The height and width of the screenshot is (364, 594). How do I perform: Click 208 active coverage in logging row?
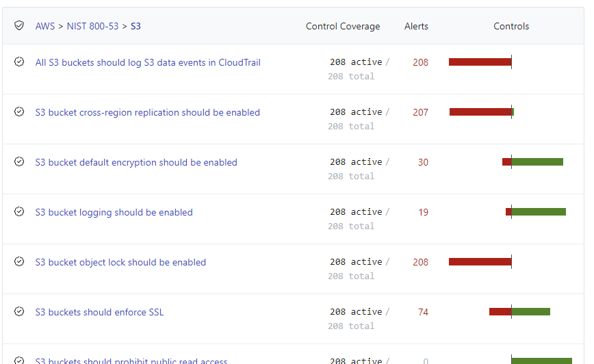point(356,212)
